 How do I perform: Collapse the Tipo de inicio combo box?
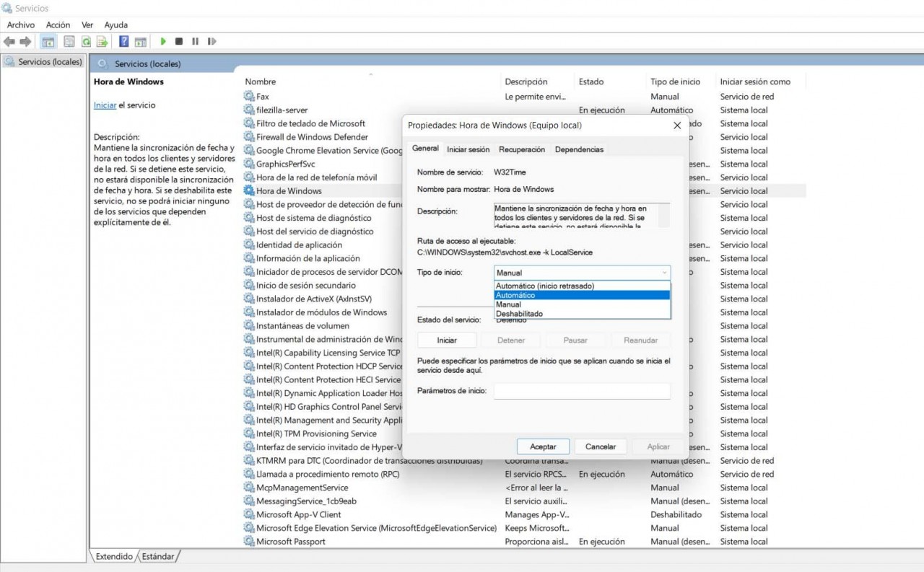(582, 273)
